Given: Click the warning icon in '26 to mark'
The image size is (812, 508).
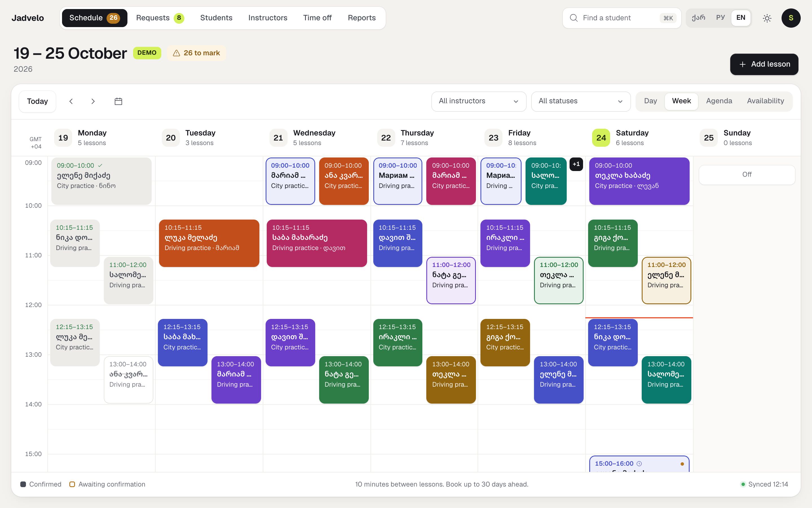Looking at the screenshot, I should pyautogui.click(x=176, y=53).
